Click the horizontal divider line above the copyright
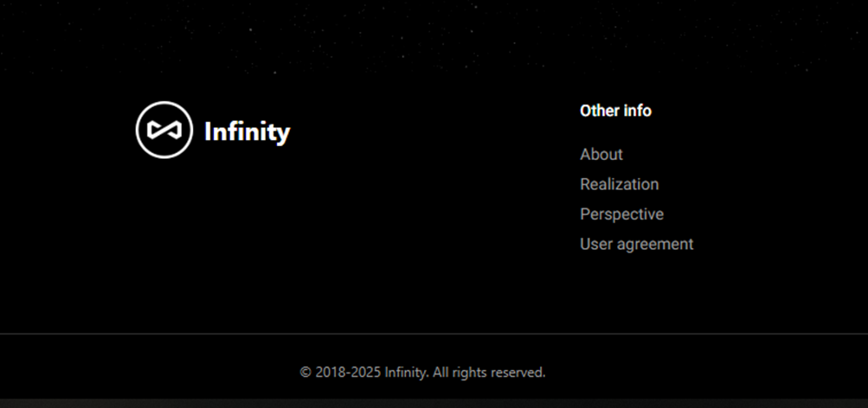This screenshot has width=868, height=408. point(433,333)
